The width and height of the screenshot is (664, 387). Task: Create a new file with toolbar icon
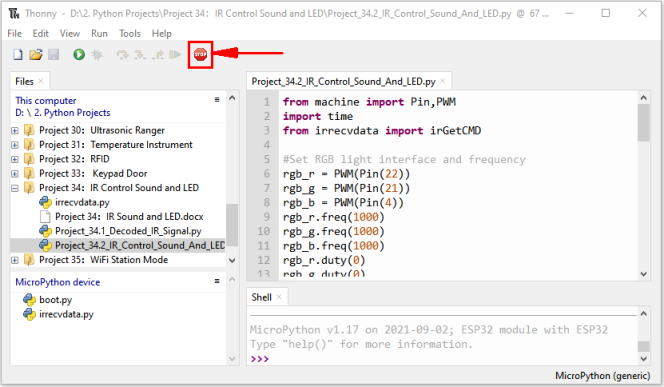tap(17, 54)
